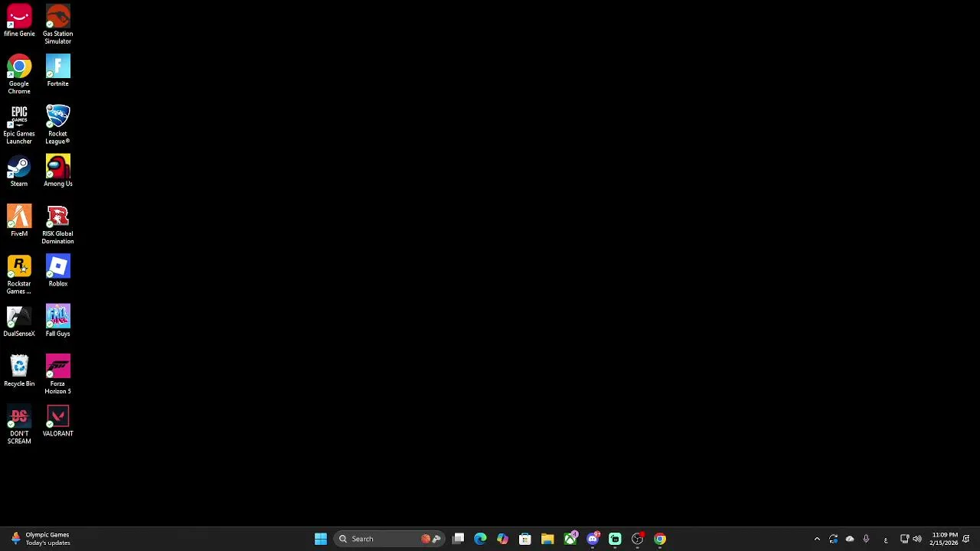Viewport: 980px width, 551px height.
Task: Open the ffline Genie desktop shortcut
Action: pos(19,21)
